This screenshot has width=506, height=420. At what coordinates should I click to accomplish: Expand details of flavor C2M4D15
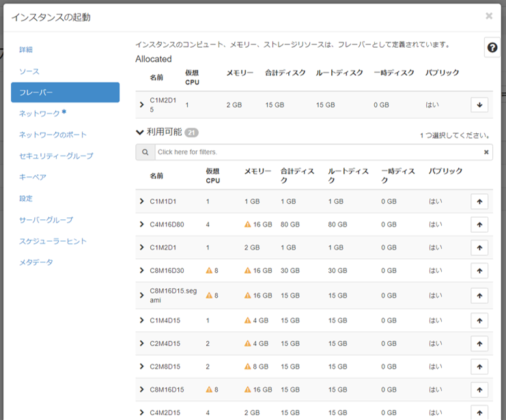141,343
